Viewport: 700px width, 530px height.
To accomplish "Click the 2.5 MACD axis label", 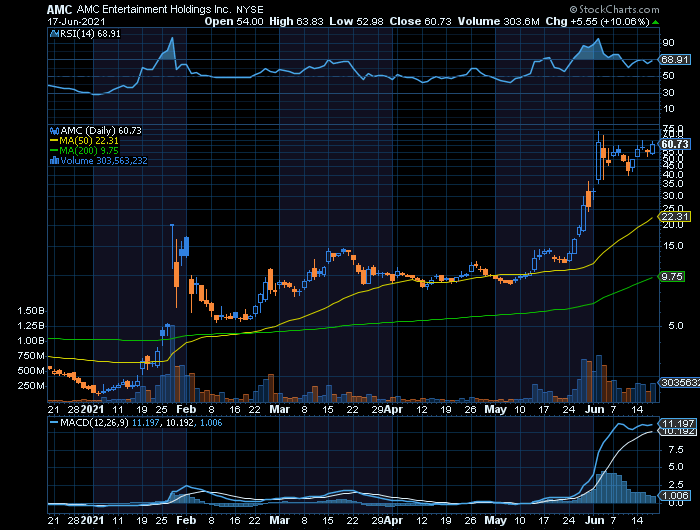I will 675,485.
